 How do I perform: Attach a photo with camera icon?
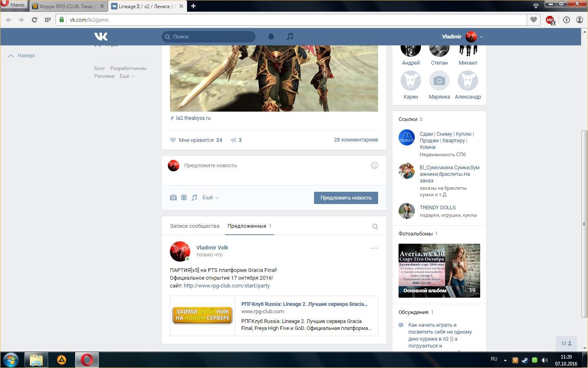173,197
